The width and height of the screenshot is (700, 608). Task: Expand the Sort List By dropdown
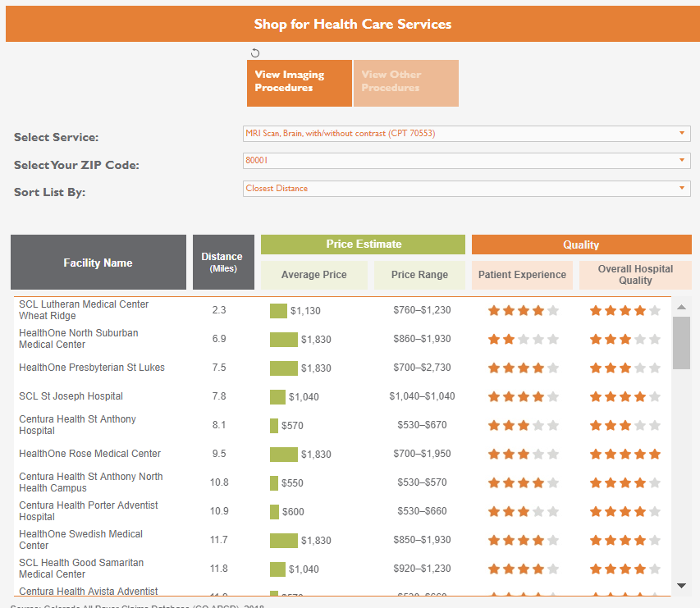(x=466, y=189)
